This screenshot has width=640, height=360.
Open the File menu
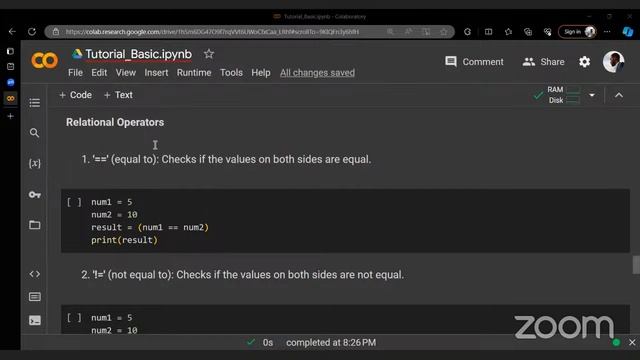[75, 73]
